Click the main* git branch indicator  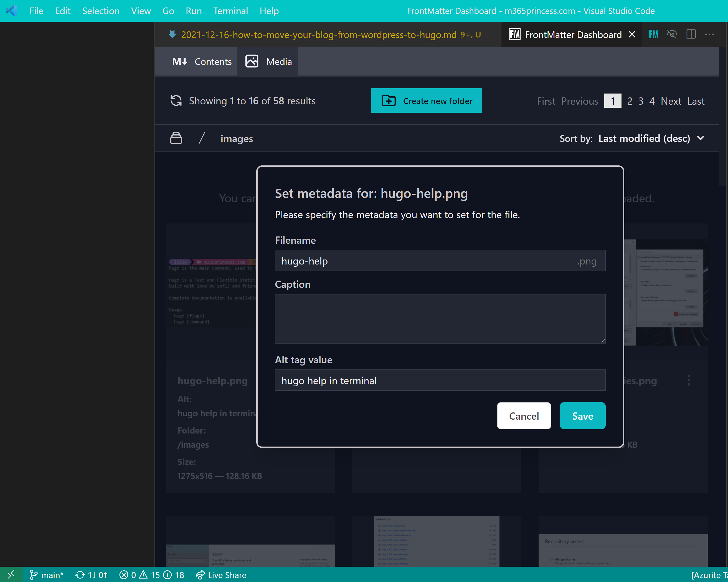coord(47,575)
